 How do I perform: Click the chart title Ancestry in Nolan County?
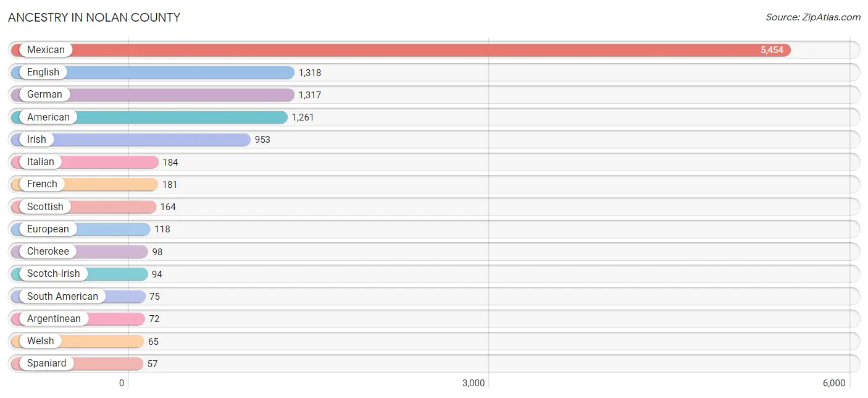point(94,17)
